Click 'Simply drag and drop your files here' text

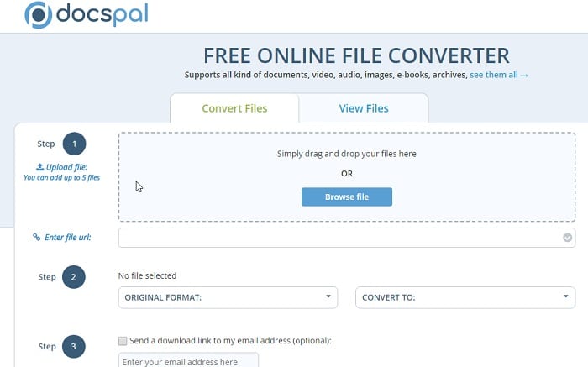[347, 154]
